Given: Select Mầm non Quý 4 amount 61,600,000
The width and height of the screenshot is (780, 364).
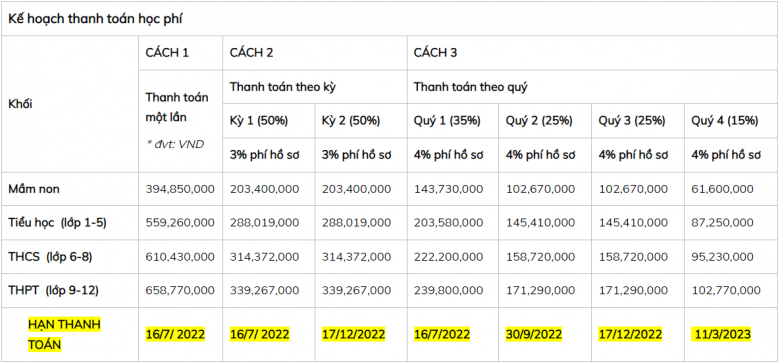Looking at the screenshot, I should 722,189.
